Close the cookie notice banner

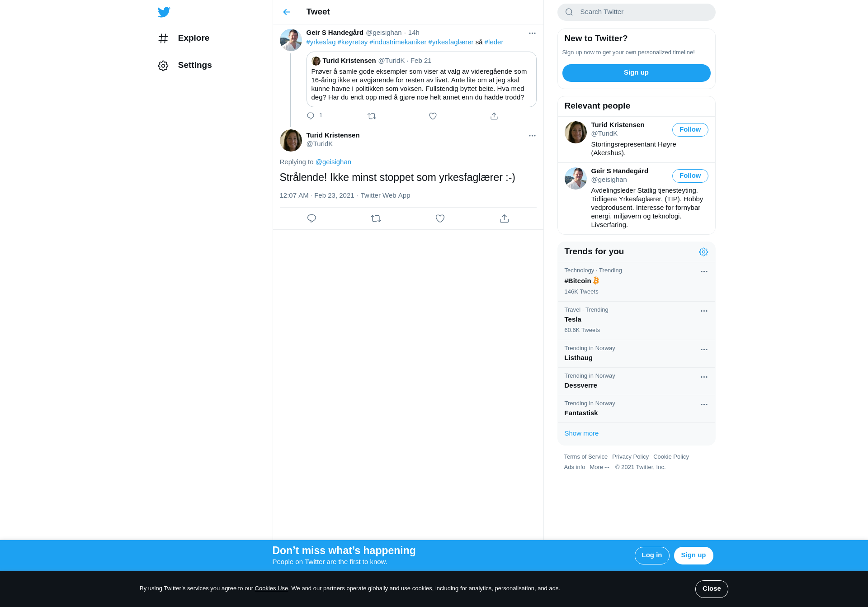tap(712, 589)
